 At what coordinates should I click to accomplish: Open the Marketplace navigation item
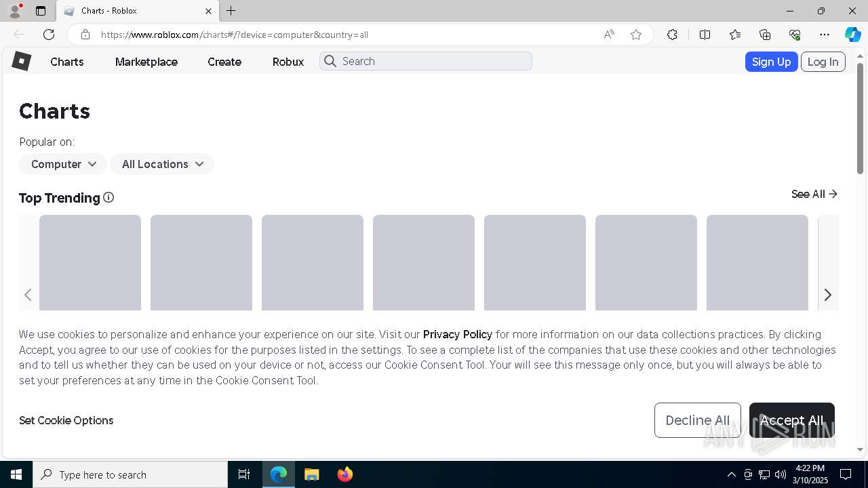coord(146,62)
